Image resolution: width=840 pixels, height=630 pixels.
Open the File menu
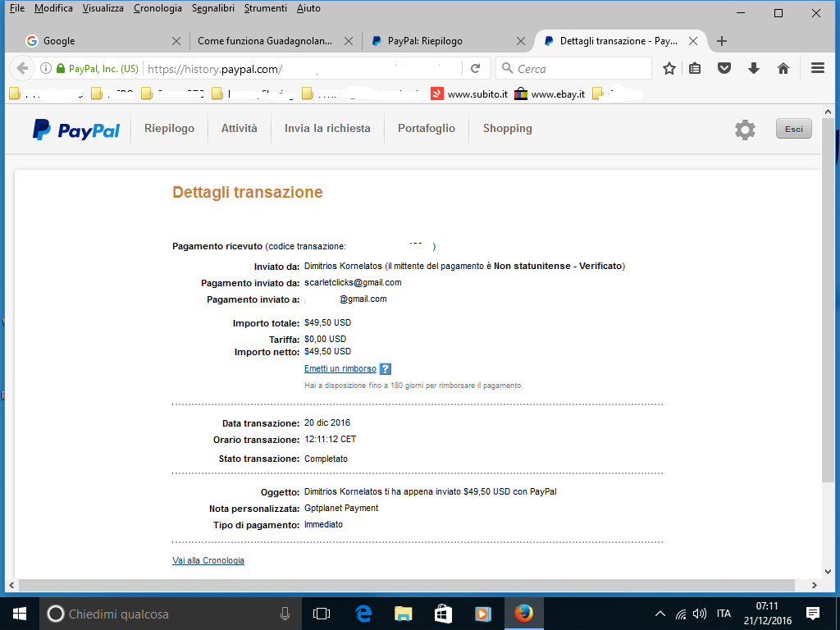(x=17, y=8)
